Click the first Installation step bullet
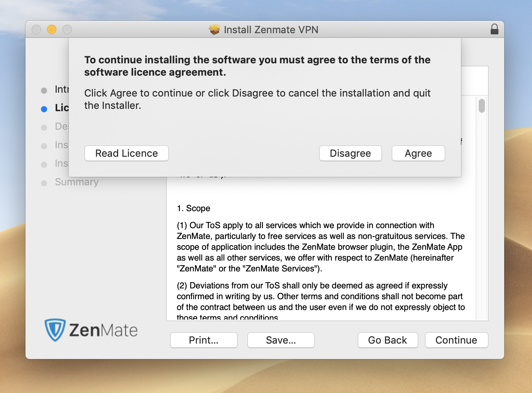Screen dimensions: 532x393 click(44, 146)
